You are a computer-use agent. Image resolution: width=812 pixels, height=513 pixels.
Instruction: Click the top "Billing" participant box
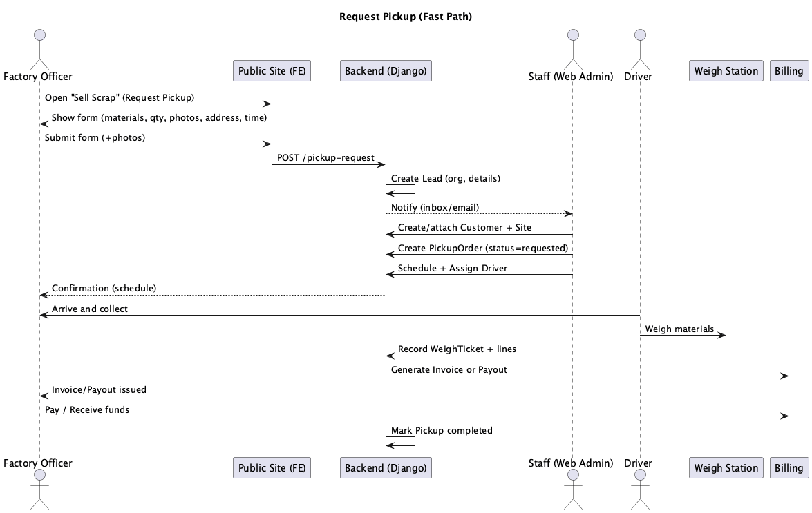point(789,71)
